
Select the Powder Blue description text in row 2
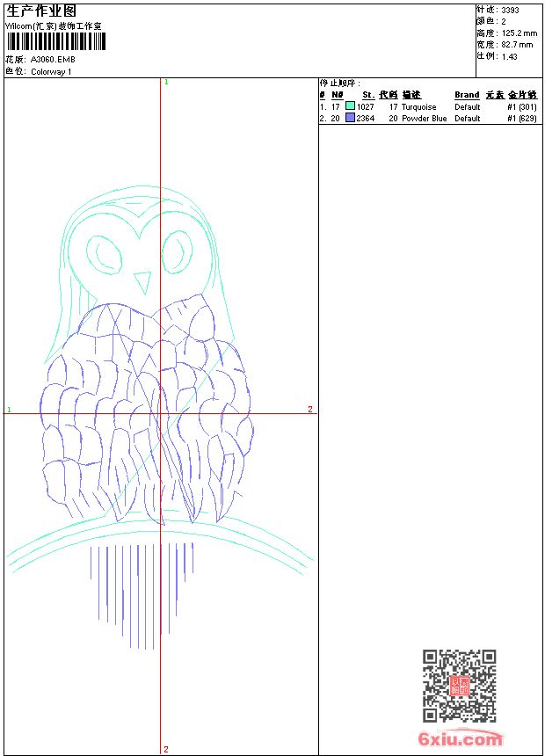click(x=425, y=119)
